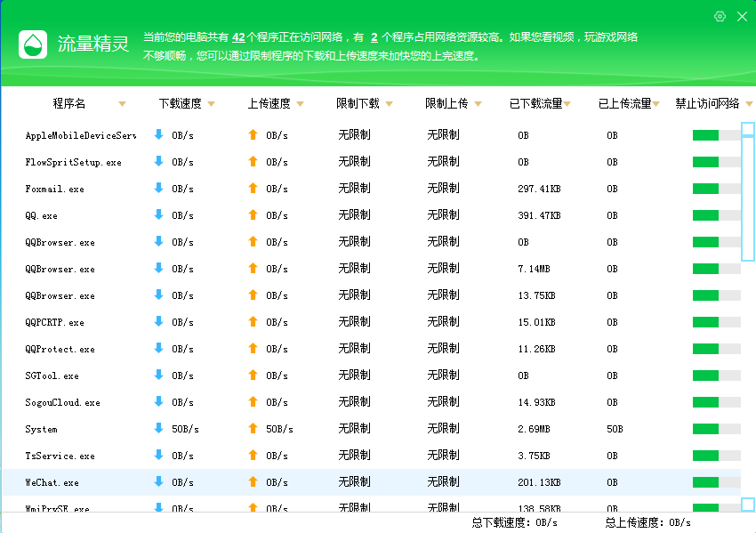
Task: Click upload arrow icon for QQPCRTP.exe
Action: click(253, 322)
